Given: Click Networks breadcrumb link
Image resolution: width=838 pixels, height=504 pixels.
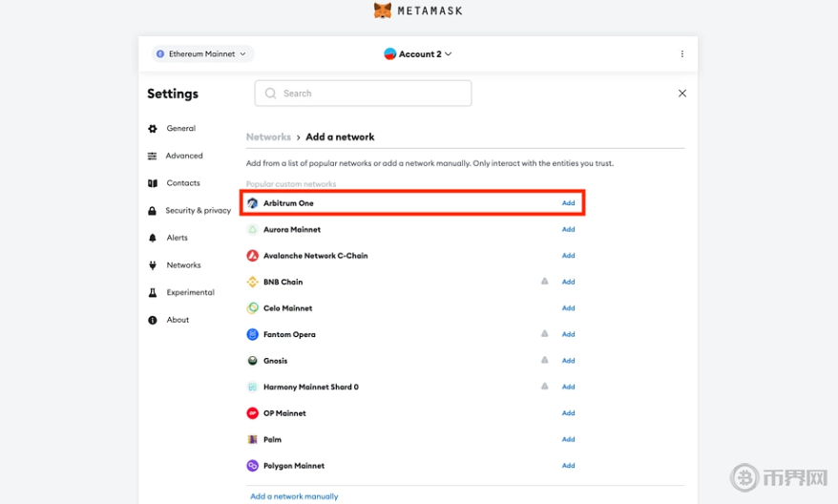Looking at the screenshot, I should point(268,137).
